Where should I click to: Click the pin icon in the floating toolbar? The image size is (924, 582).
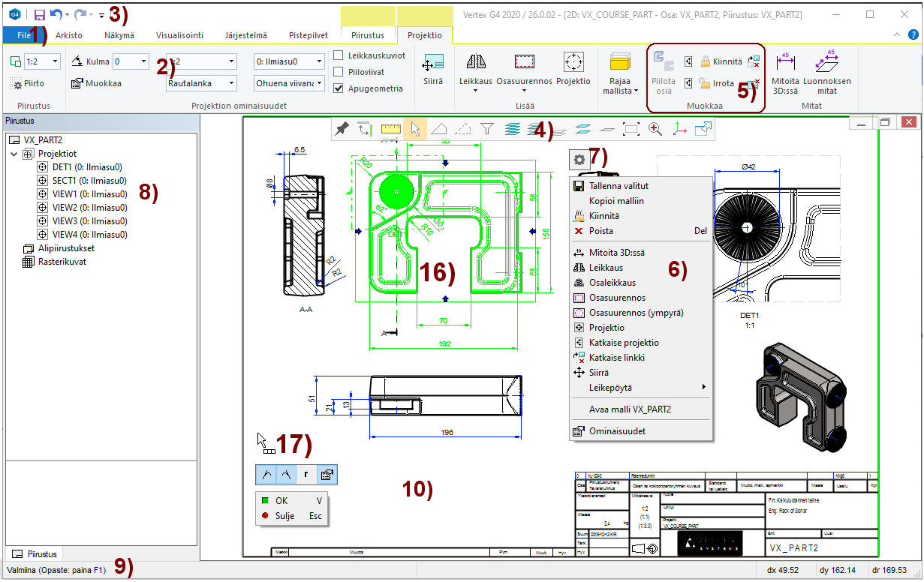coord(342,130)
